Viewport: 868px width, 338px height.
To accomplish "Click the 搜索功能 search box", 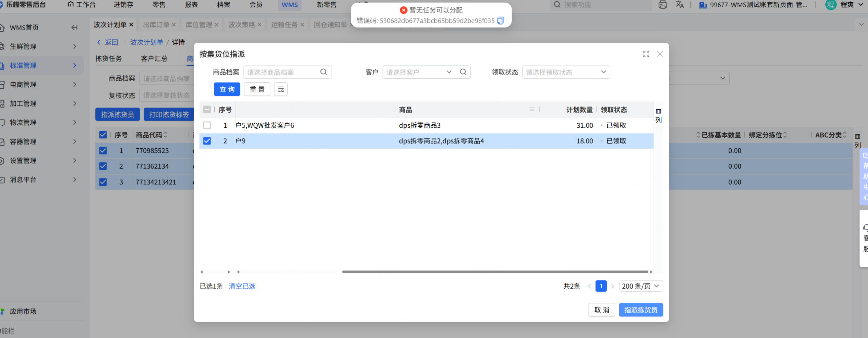I will pos(601,5).
